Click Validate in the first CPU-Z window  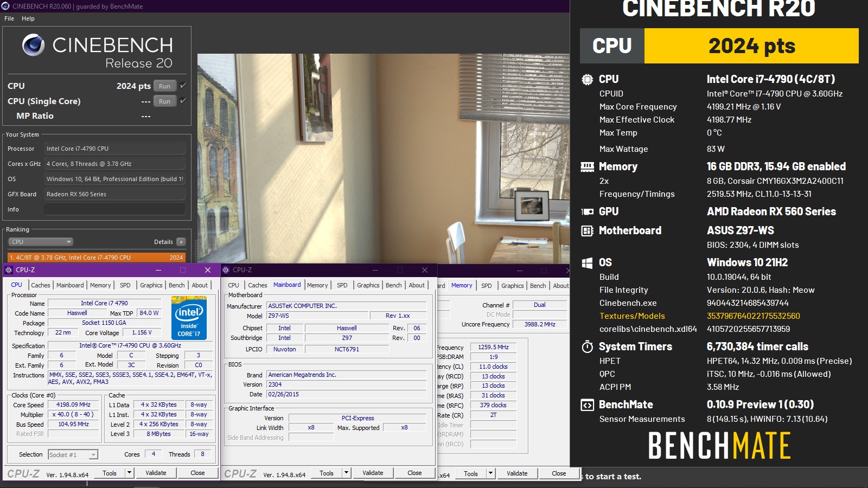point(156,473)
